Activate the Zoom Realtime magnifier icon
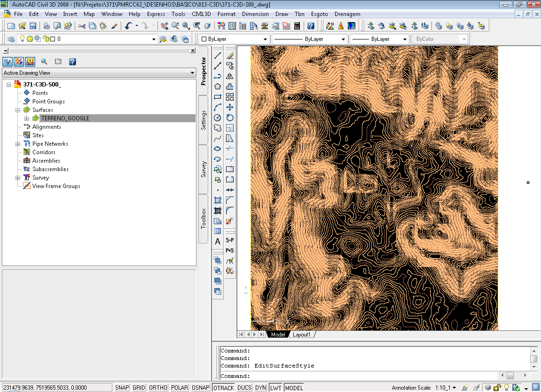Image resolution: width=541 pixels, height=392 pixels. coord(175,26)
